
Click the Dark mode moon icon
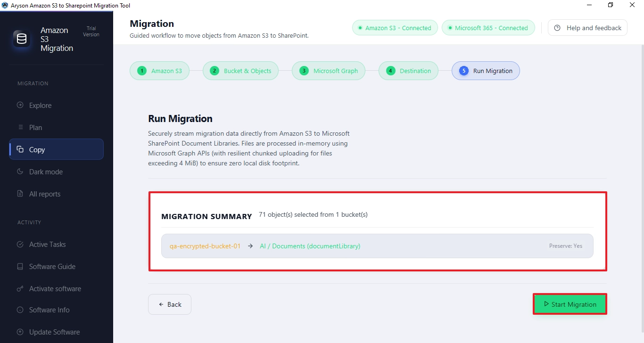point(20,171)
